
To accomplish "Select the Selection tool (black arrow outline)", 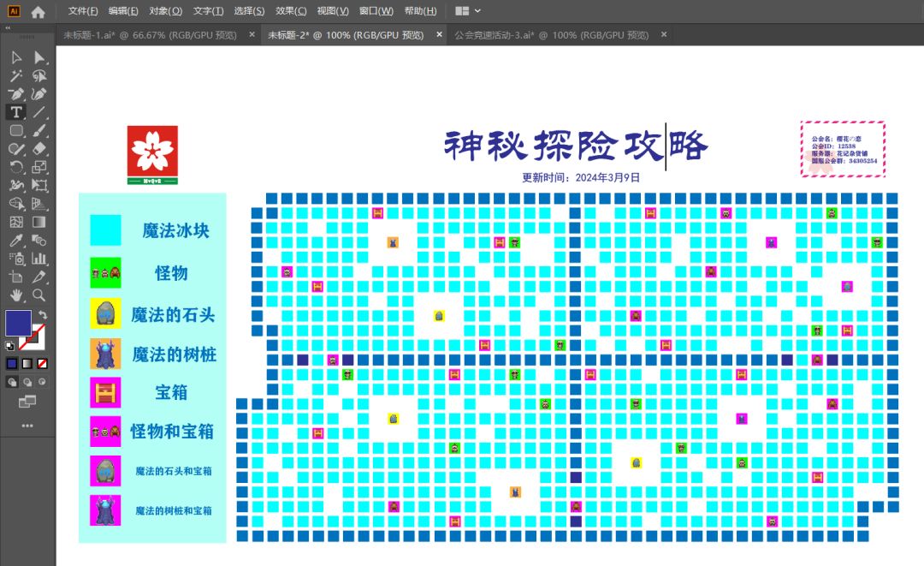I will tap(16, 57).
